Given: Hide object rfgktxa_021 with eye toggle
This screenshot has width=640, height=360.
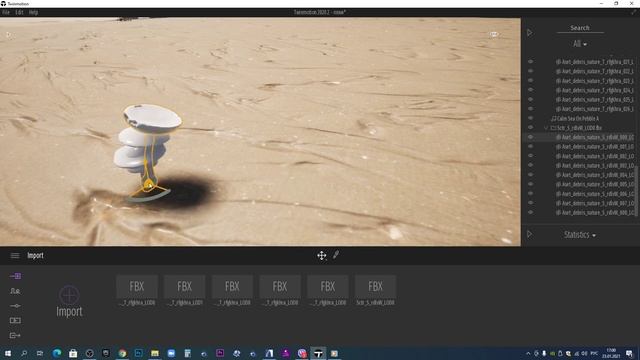Looking at the screenshot, I should click(530, 62).
